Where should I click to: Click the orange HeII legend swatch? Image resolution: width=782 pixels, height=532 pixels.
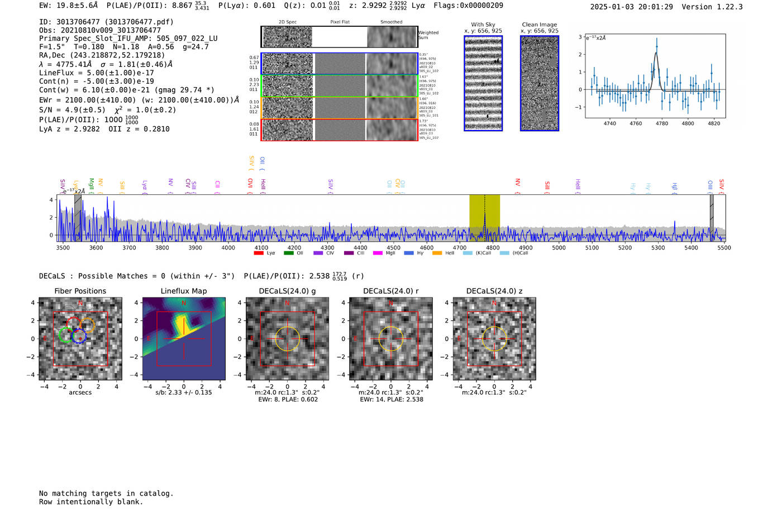pos(437,253)
